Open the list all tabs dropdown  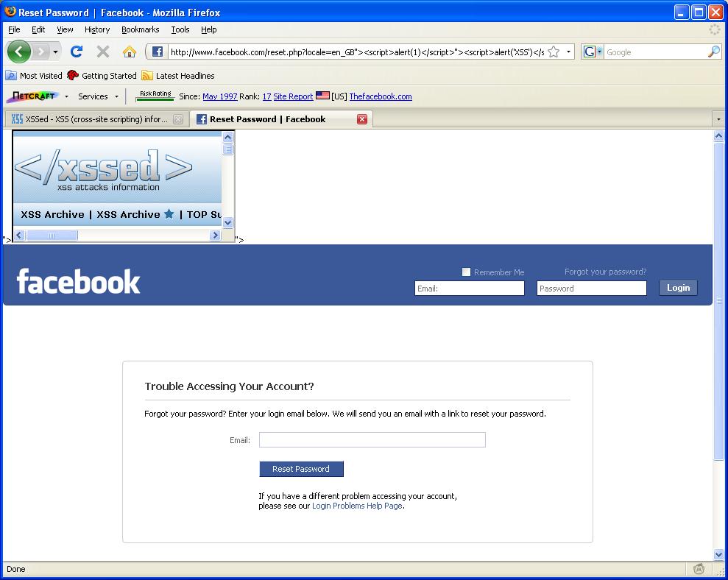718,119
